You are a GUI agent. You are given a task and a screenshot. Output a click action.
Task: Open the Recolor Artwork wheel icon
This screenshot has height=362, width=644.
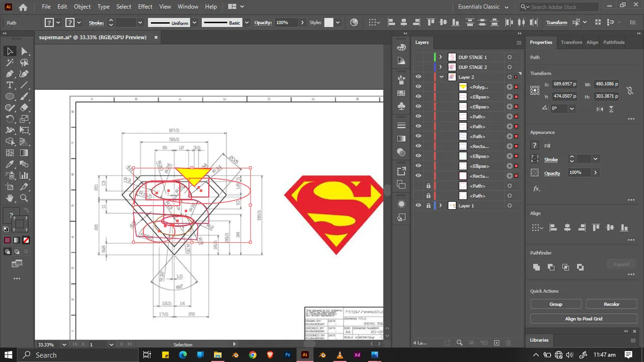point(354,23)
